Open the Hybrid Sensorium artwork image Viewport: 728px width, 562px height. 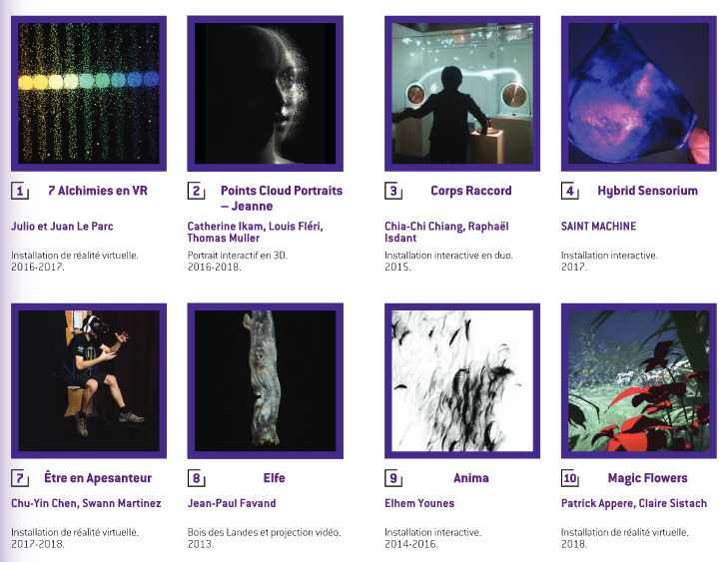tap(638, 93)
